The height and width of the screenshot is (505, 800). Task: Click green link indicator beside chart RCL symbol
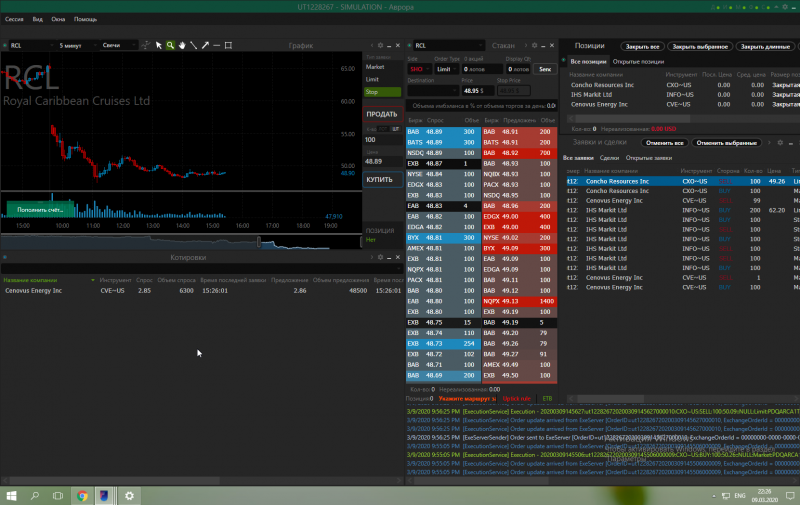(x=5, y=45)
